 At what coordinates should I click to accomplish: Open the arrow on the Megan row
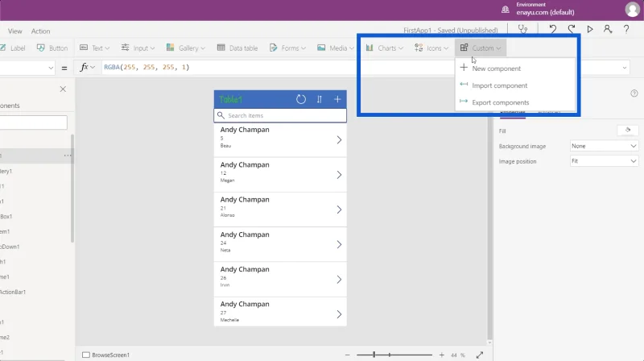[x=339, y=175]
